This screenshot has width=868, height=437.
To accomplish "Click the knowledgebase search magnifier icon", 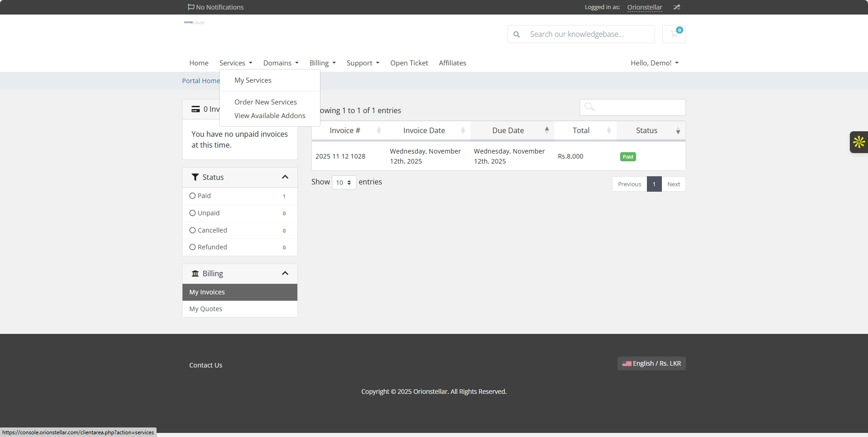I will coord(517,35).
